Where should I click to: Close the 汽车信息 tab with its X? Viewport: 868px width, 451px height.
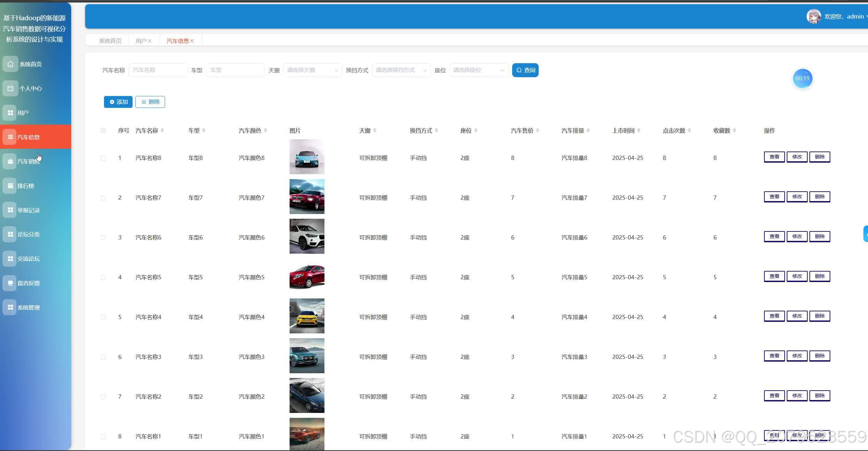192,41
